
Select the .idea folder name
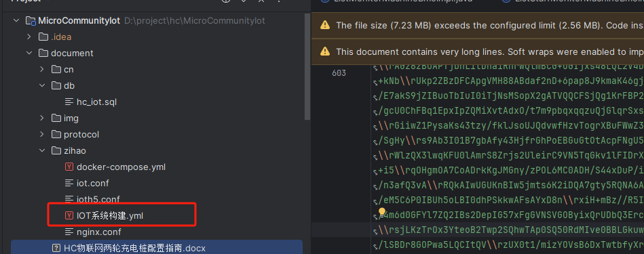(x=61, y=37)
